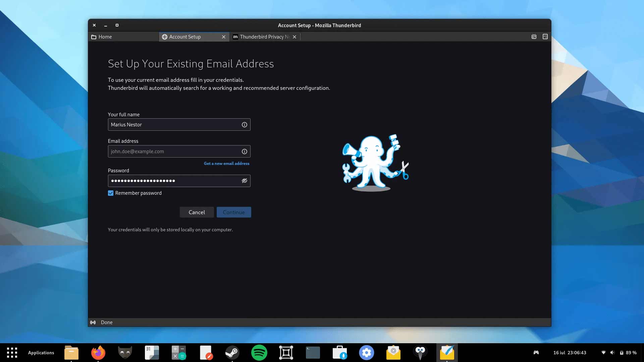Close the Account Setup tab
This screenshot has height=362, width=644.
click(224, 37)
